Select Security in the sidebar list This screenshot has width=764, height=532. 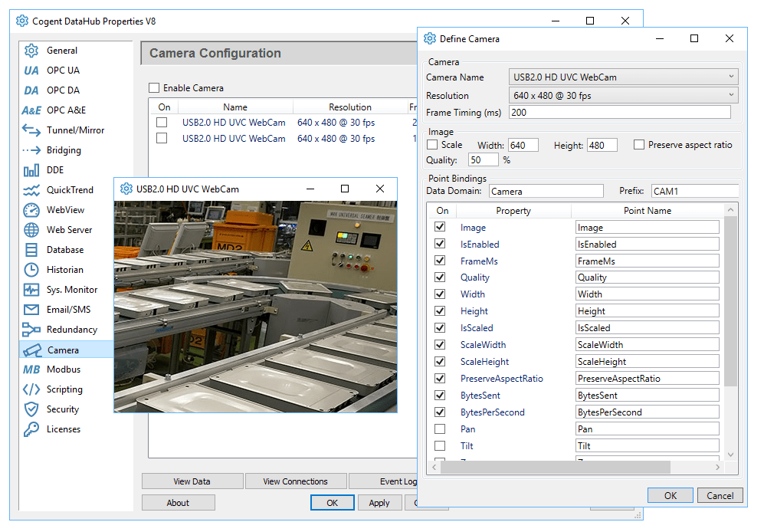coord(63,409)
